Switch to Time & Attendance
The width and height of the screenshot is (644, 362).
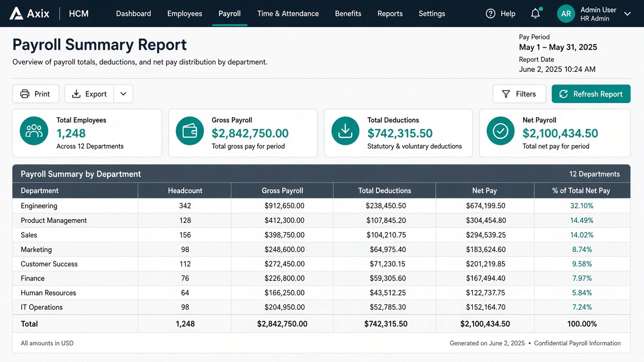(x=288, y=14)
